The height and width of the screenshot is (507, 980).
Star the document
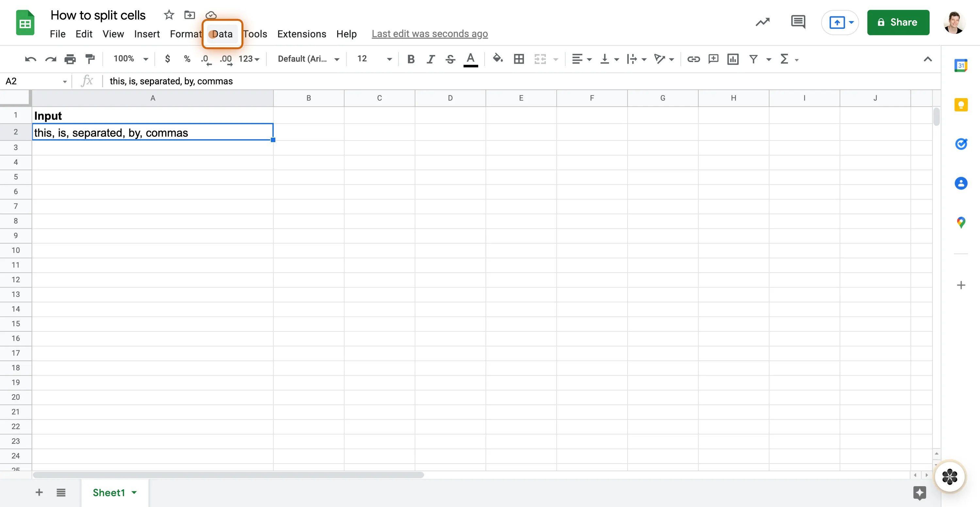[169, 15]
